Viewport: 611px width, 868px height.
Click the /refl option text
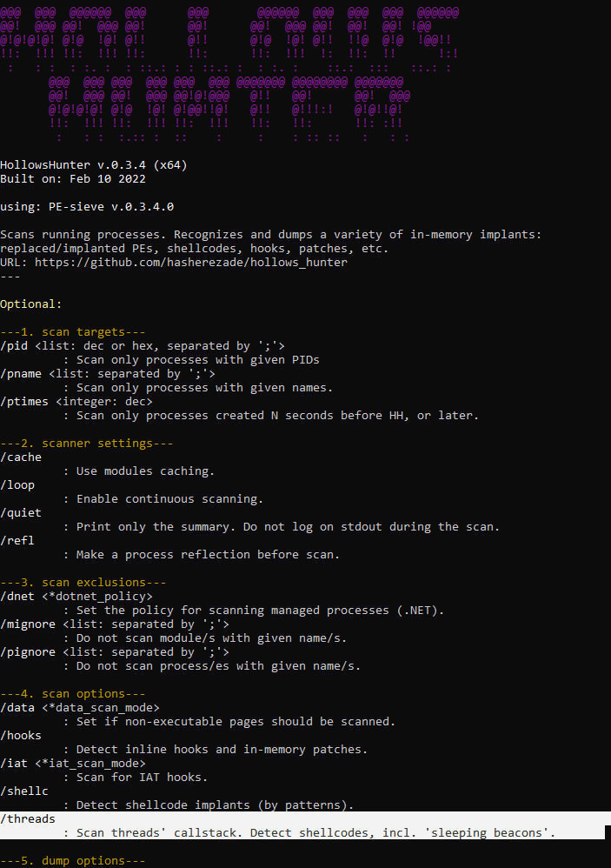(17, 540)
